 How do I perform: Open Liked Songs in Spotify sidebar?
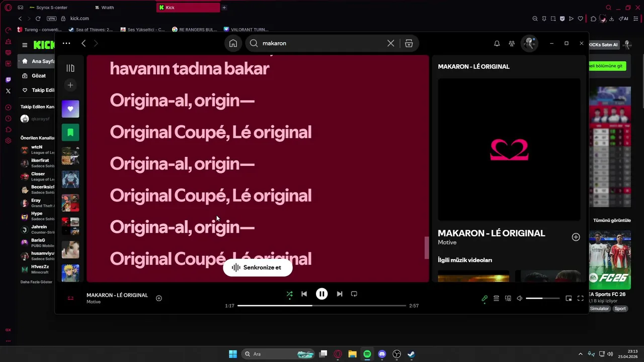pos(70,109)
